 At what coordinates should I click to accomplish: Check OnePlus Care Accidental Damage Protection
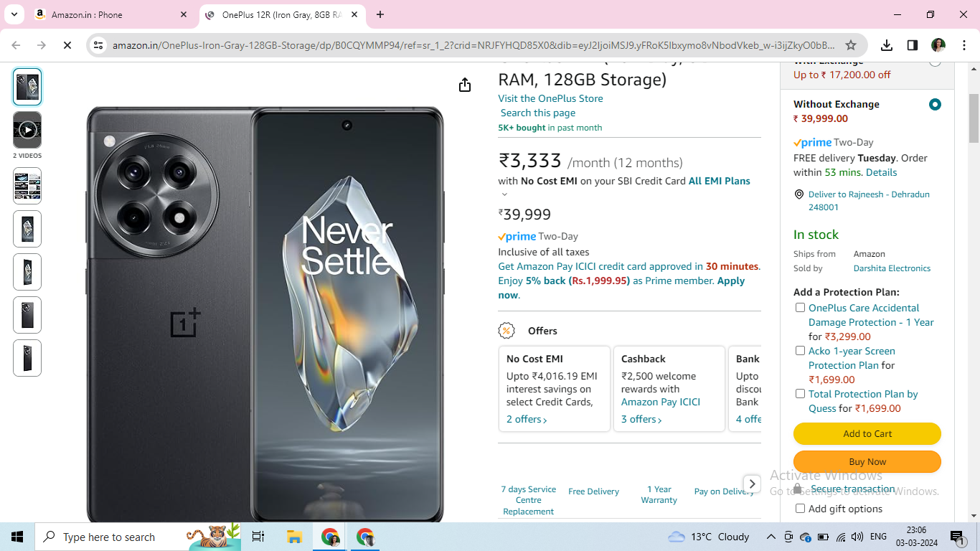coord(800,308)
